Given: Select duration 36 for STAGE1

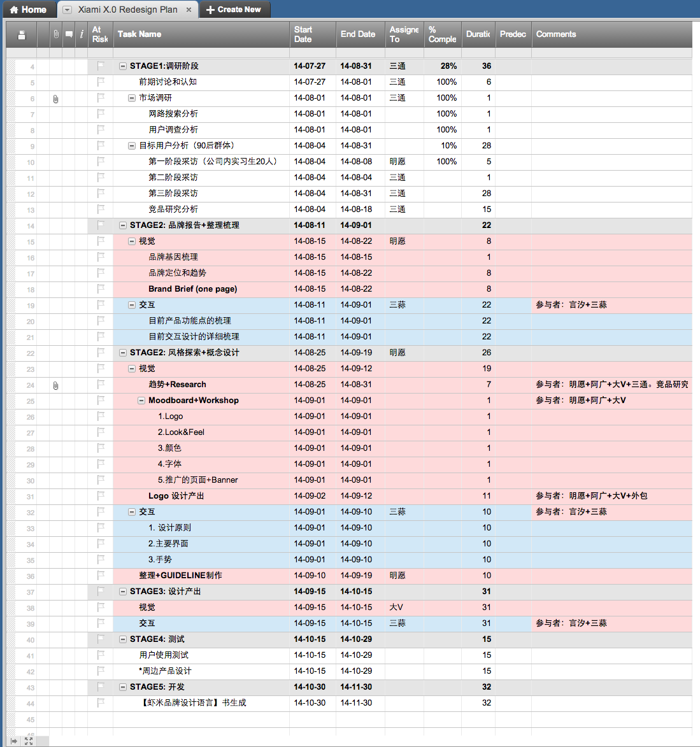Looking at the screenshot, I should tap(478, 66).
